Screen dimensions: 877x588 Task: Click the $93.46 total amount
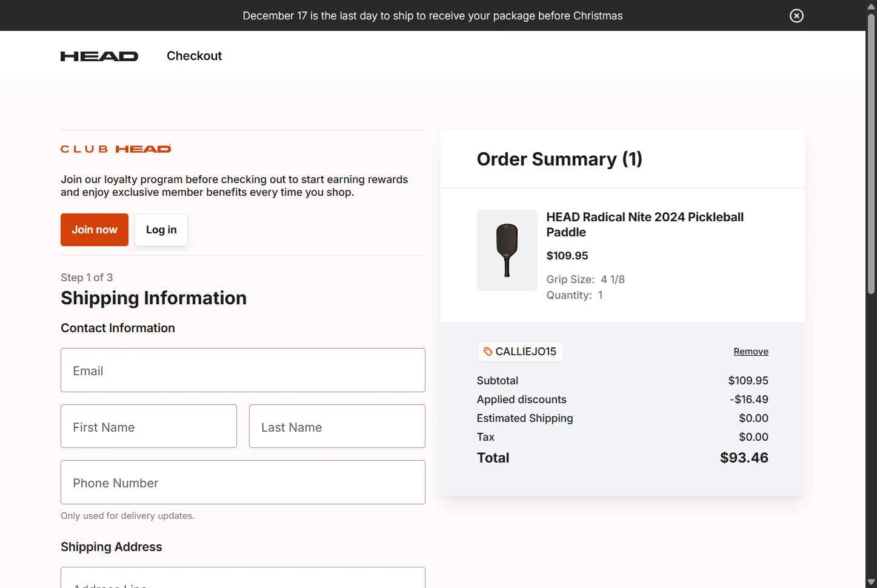pos(744,458)
